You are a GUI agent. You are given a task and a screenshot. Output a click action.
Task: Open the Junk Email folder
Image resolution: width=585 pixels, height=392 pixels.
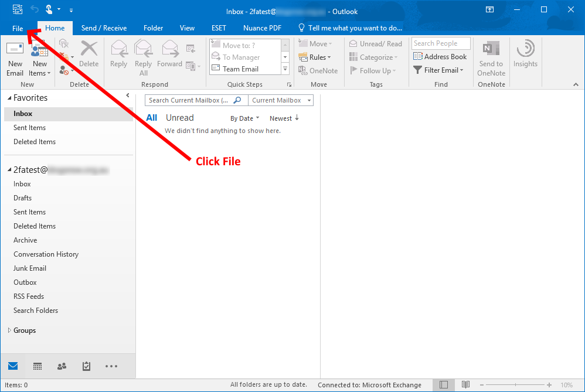point(30,268)
